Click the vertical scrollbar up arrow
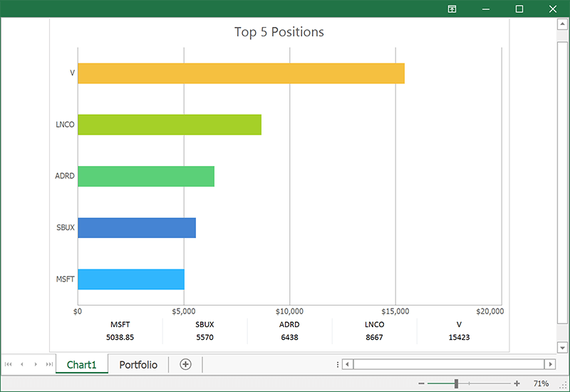Screen dimensions: 570x392 (562, 24)
